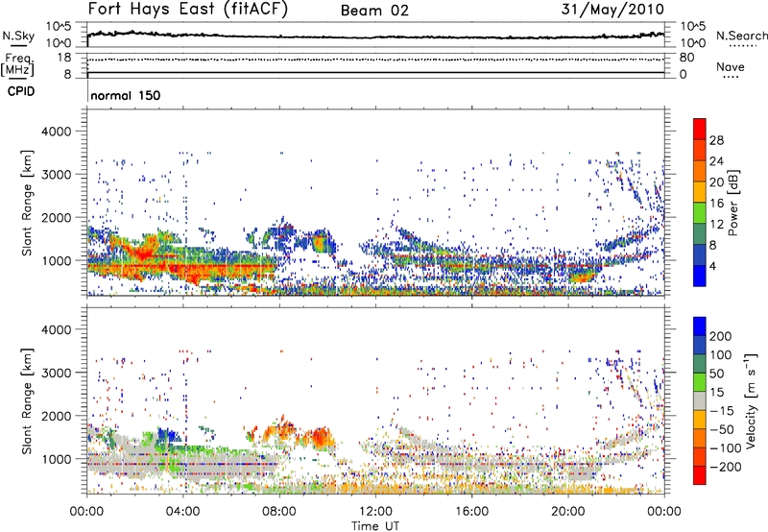Click the blue top of Velocity colorbar
This screenshot has height=532, width=768.
[x=700, y=326]
